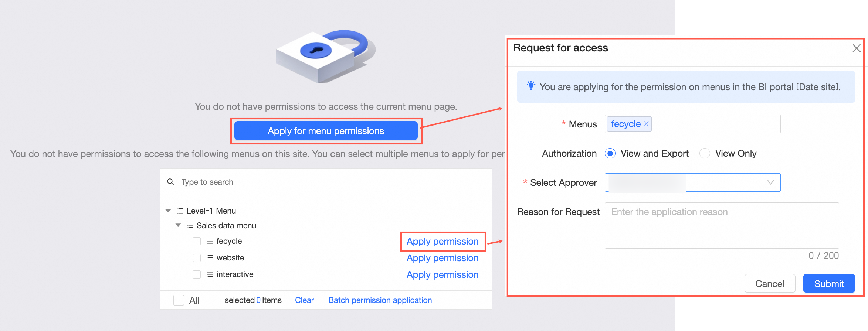Click the lightbulb tip icon
868x331 pixels.
(531, 86)
